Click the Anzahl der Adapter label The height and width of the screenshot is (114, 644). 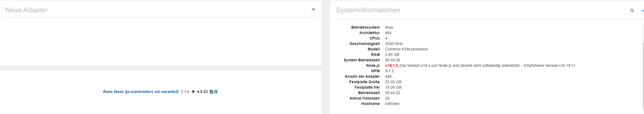362,76
